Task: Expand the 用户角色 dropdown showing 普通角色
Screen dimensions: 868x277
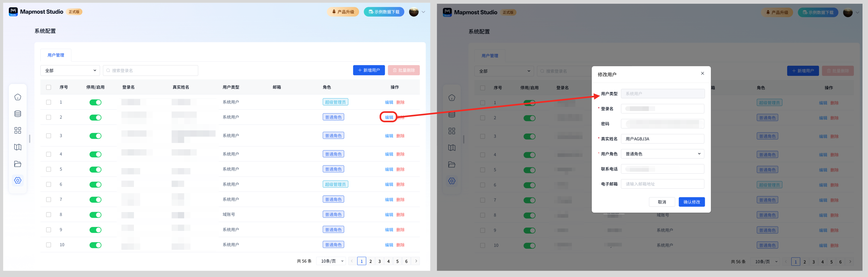Action: pyautogui.click(x=662, y=154)
